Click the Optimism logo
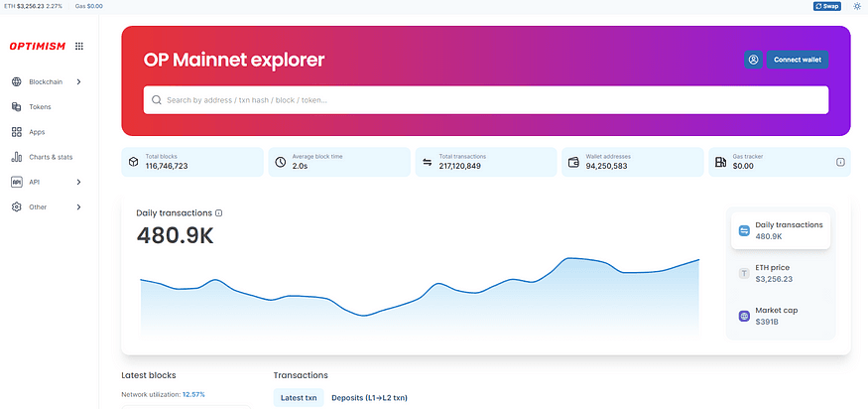This screenshot has width=868, height=409. click(37, 47)
